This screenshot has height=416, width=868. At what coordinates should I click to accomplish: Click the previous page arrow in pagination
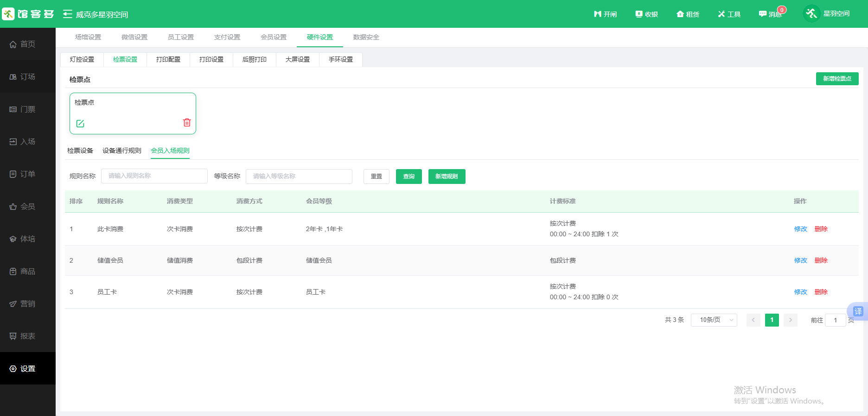pos(753,320)
